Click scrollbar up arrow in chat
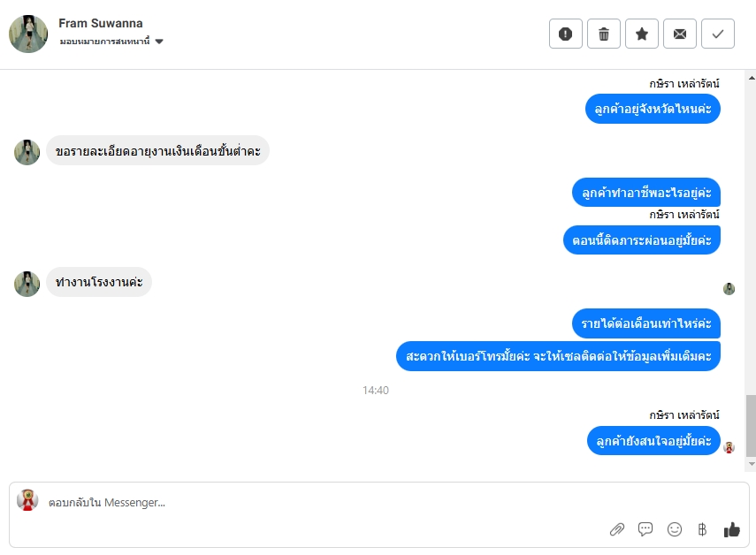Screen dimensions: 756x555 (x=752, y=78)
